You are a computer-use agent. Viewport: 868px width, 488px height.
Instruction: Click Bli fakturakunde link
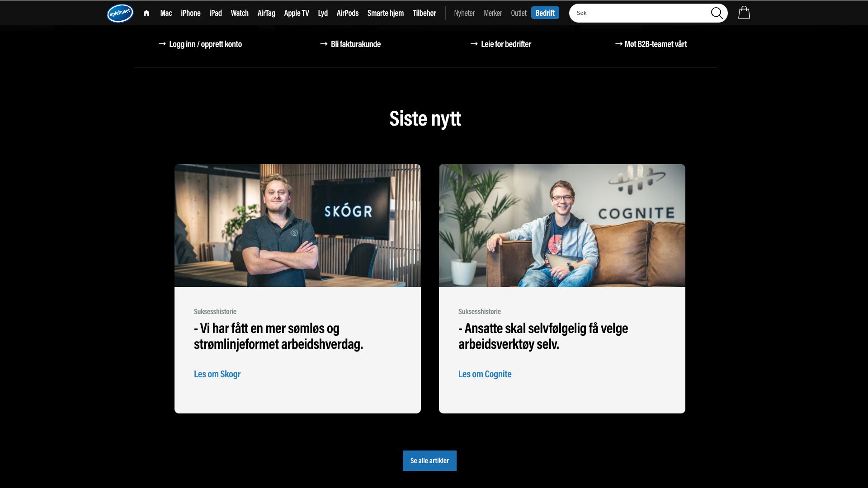(x=350, y=44)
